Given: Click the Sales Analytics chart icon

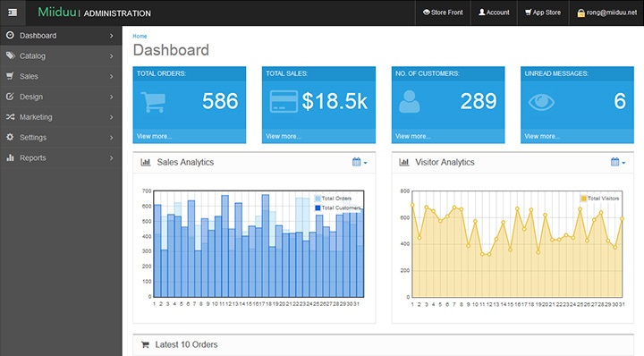Looking at the screenshot, I should click(x=146, y=162).
